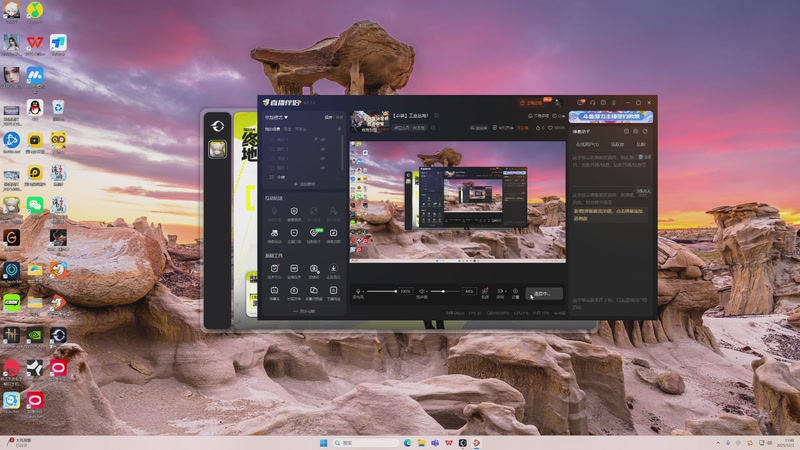Click the microphone volume 100% field
Viewport: 800px width, 450px height.
[x=405, y=291]
